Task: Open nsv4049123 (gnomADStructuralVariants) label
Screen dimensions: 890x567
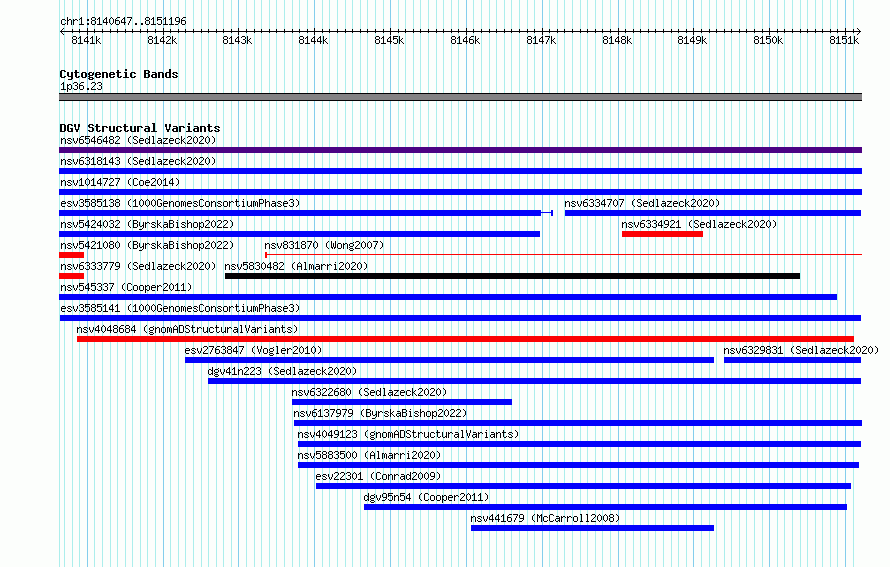Action: pyautogui.click(x=408, y=434)
